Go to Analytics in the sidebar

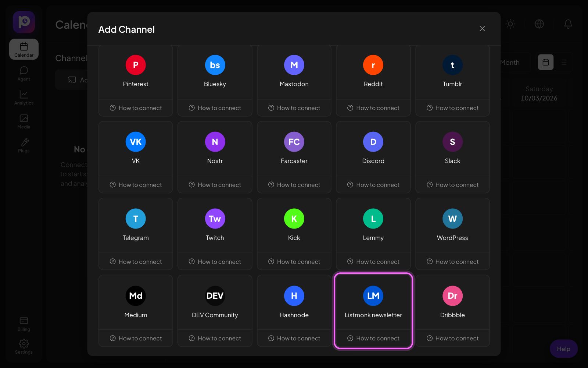coord(24,98)
